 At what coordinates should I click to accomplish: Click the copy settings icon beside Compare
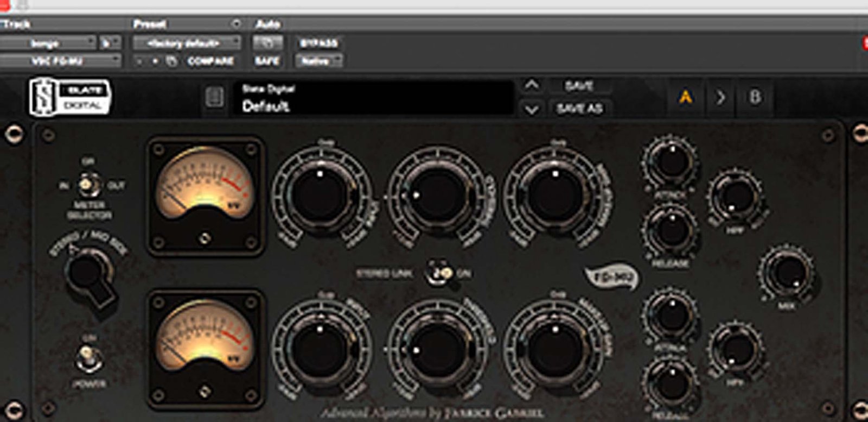(171, 61)
